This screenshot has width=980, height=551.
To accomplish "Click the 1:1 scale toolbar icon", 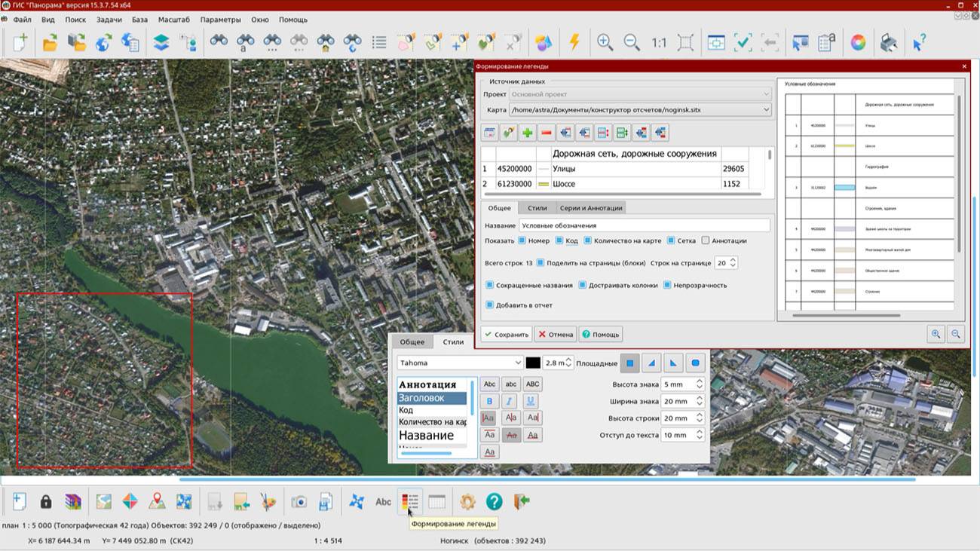I will click(x=659, y=43).
